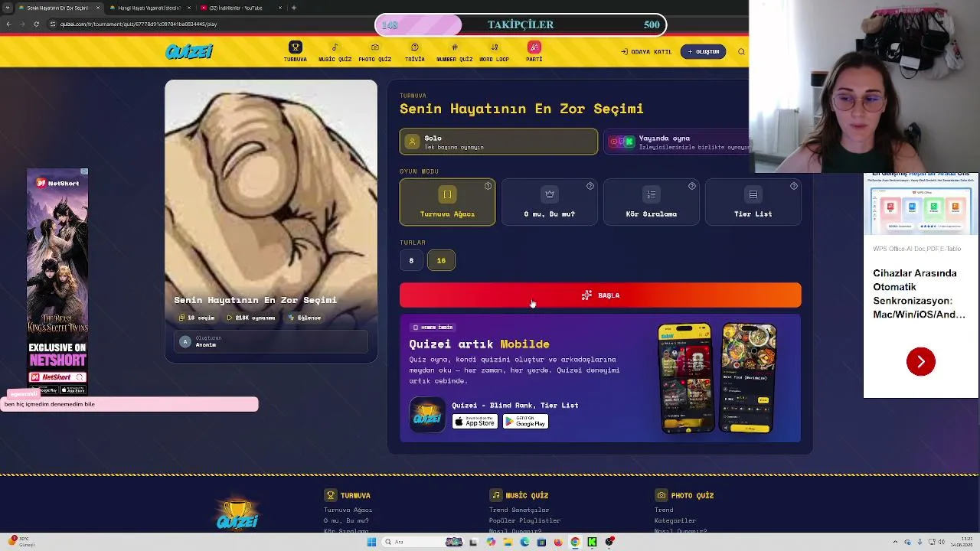
Task: Open the Google Play download badge
Action: click(x=526, y=422)
